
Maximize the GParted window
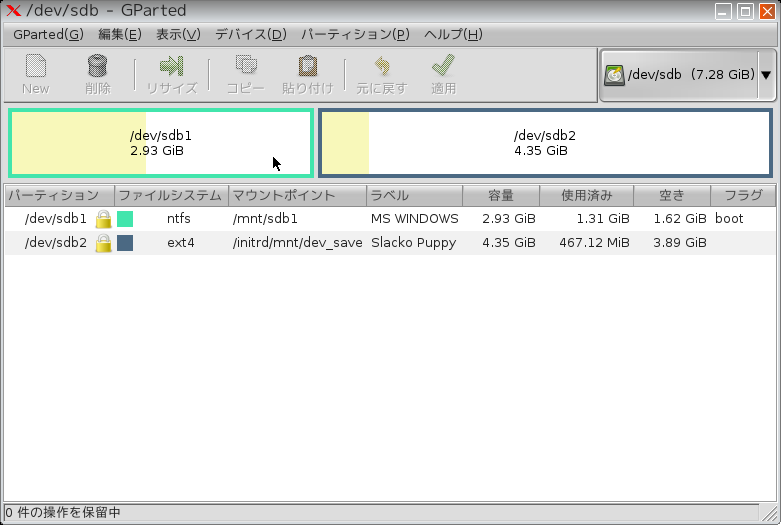tap(745, 11)
